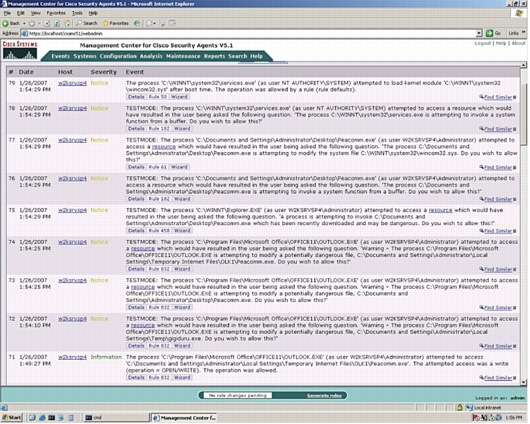The width and height of the screenshot is (530, 424).
Task: Click Find Similar for event 78
Action: (498, 129)
